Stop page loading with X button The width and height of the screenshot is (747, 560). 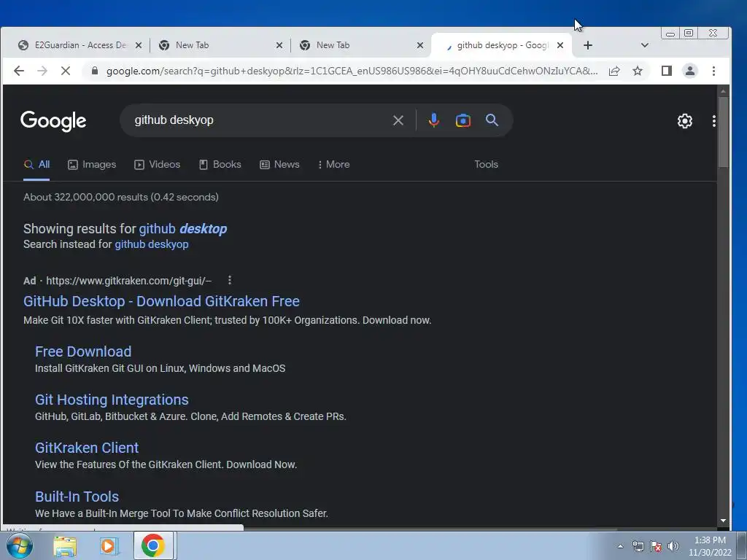66,71
